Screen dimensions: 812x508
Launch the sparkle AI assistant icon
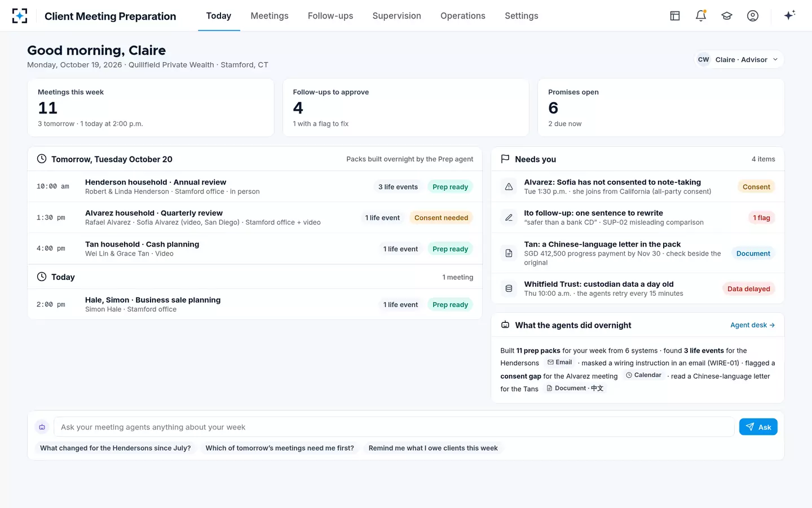pos(789,15)
